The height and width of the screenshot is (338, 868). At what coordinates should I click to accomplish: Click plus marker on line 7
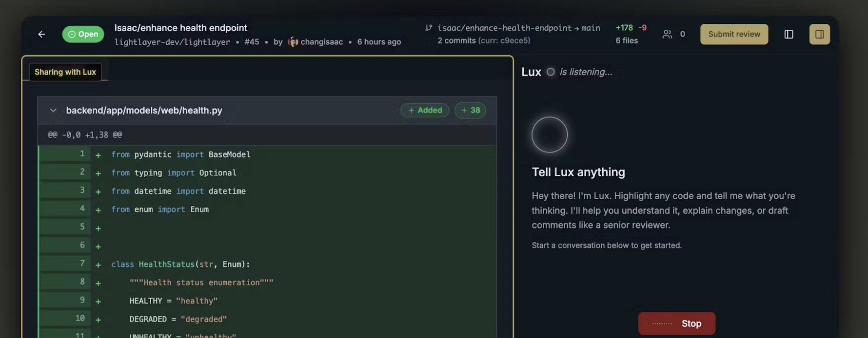click(98, 265)
